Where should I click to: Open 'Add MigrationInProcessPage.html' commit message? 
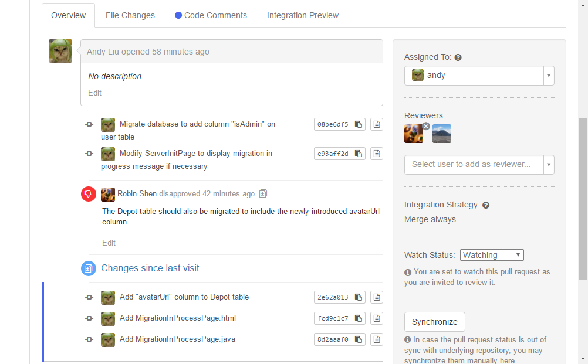point(178,318)
